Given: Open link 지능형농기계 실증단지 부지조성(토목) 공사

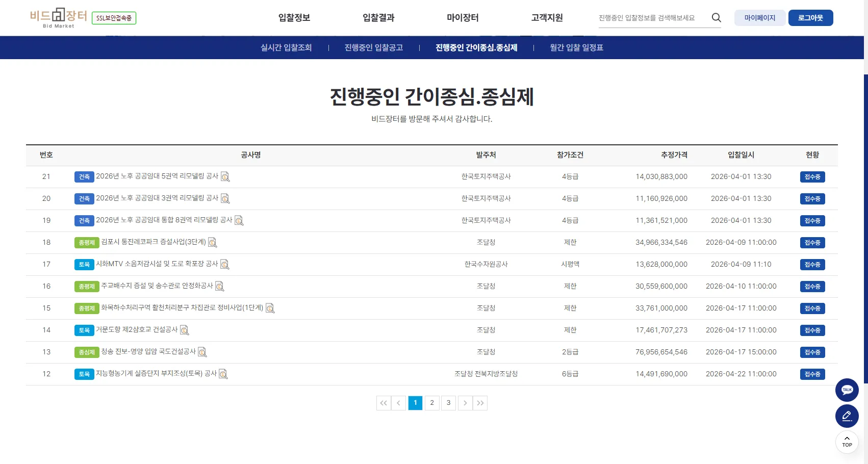Looking at the screenshot, I should [x=157, y=374].
